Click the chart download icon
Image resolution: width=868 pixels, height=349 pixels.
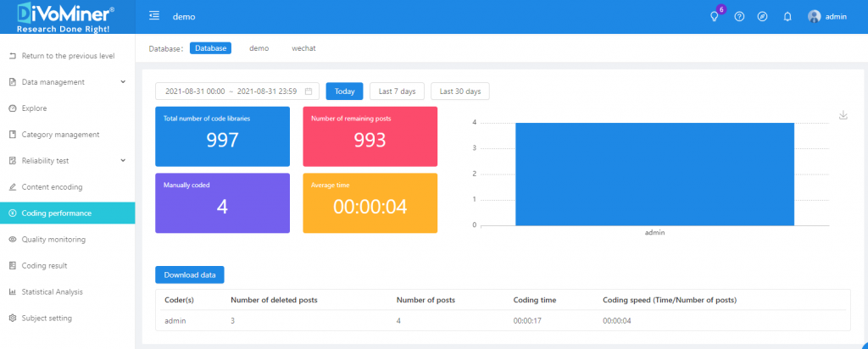843,115
